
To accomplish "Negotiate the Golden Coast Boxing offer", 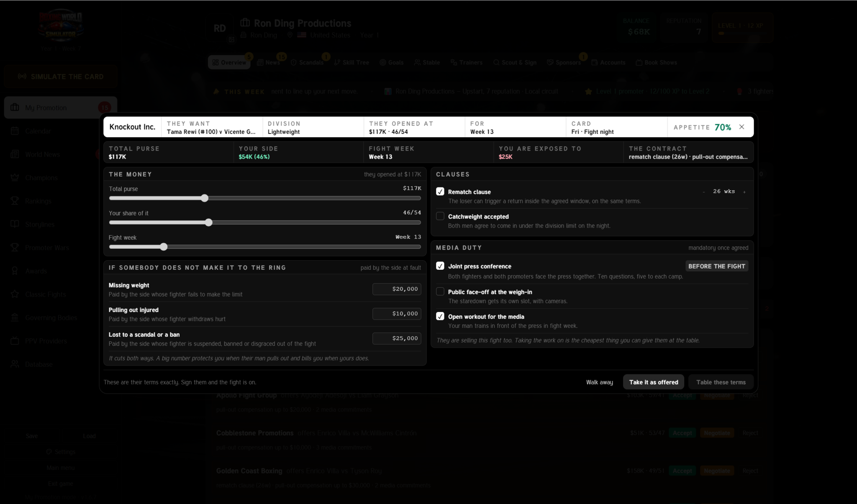I will tap(717, 471).
